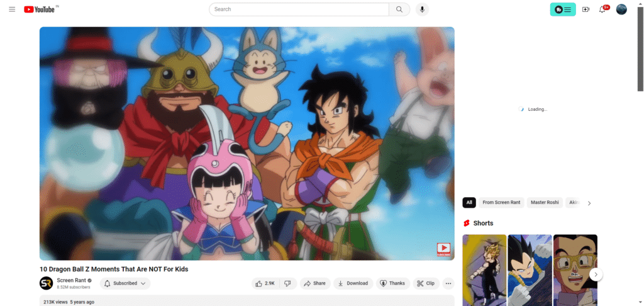This screenshot has height=306, width=644.
Task: Like the video with thumbs up
Action: tap(265, 283)
